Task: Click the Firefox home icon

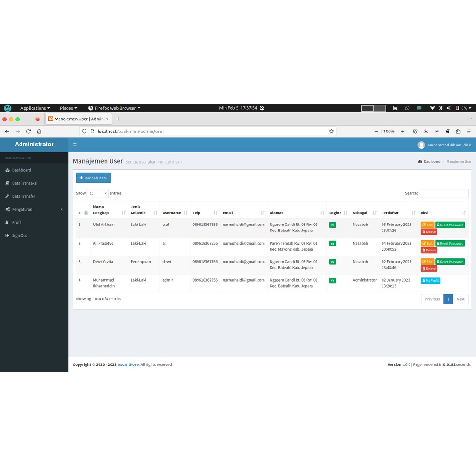Action: click(x=39, y=132)
